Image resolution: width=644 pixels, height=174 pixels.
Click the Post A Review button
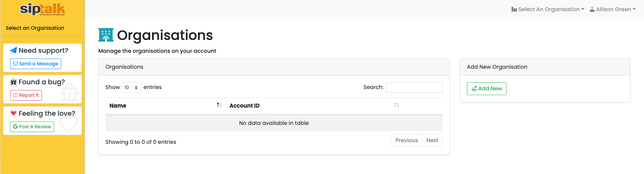point(32,127)
